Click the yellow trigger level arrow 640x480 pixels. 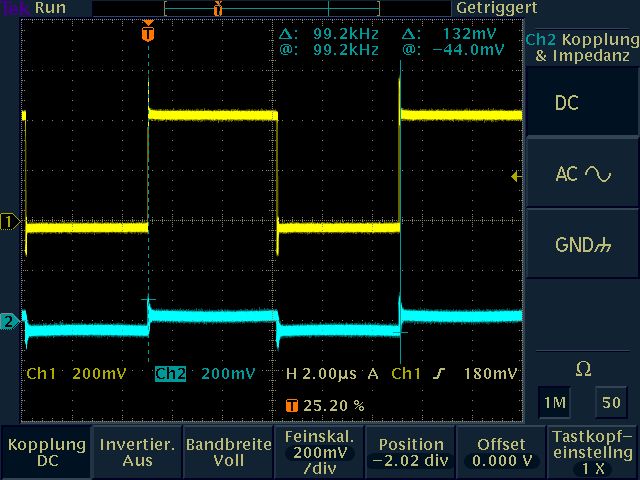515,177
